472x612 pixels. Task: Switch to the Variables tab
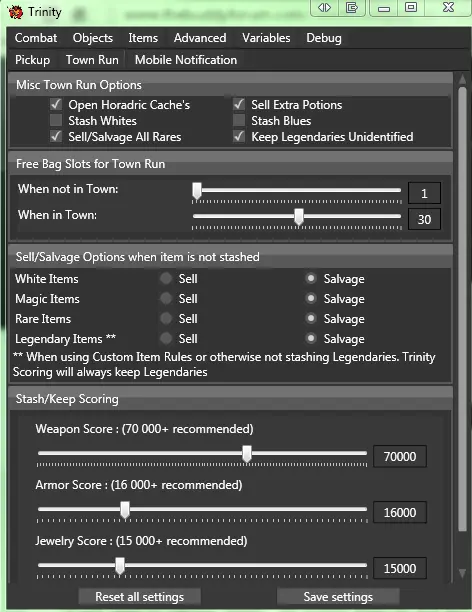coord(266,38)
